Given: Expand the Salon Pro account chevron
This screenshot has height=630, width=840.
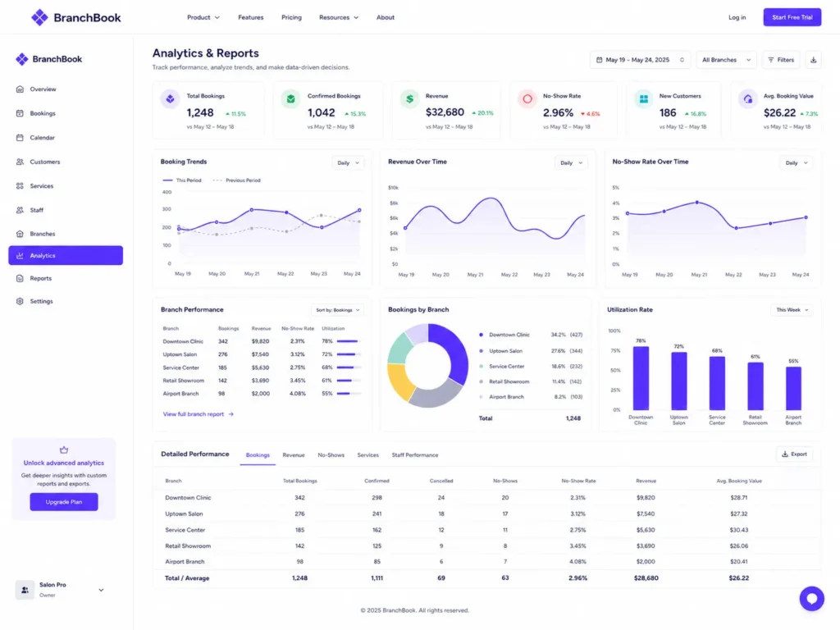Looking at the screenshot, I should pos(101,591).
